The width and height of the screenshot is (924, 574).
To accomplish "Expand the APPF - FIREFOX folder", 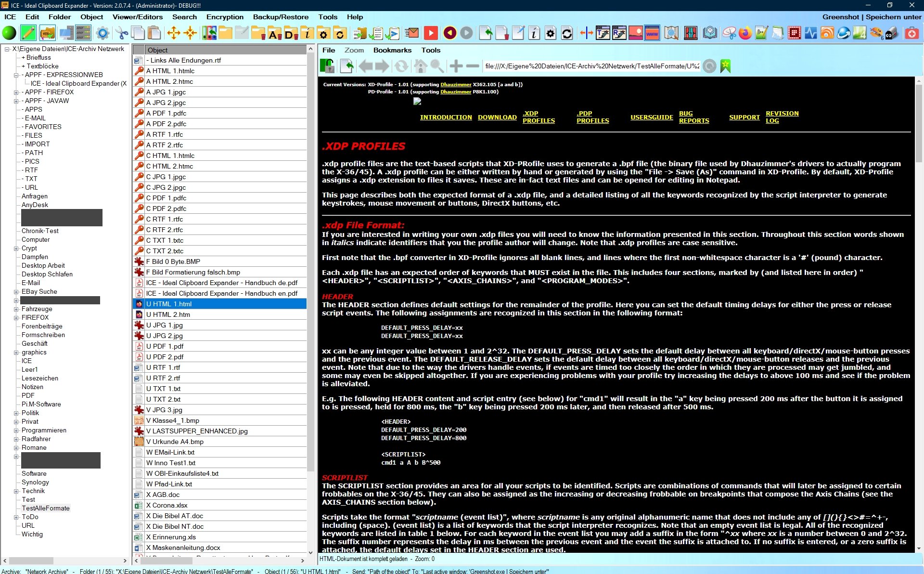I will pyautogui.click(x=16, y=92).
